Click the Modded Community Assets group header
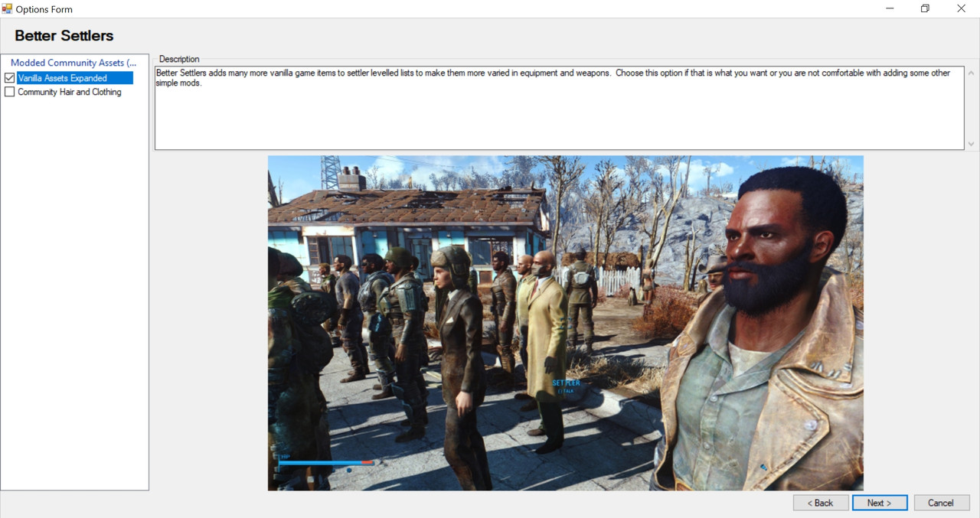The height and width of the screenshot is (518, 980). coord(73,63)
